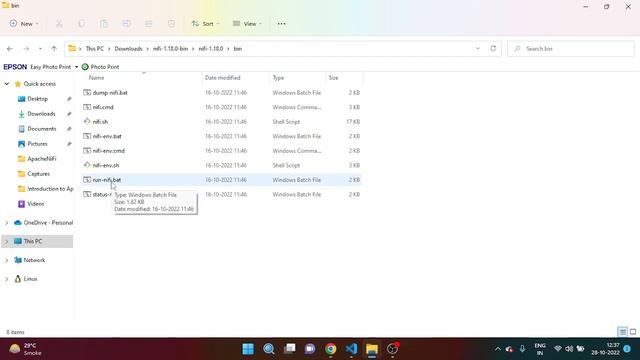This screenshot has width=640, height=360.
Task: Click the Share icon in toolbar
Action: click(149, 24)
